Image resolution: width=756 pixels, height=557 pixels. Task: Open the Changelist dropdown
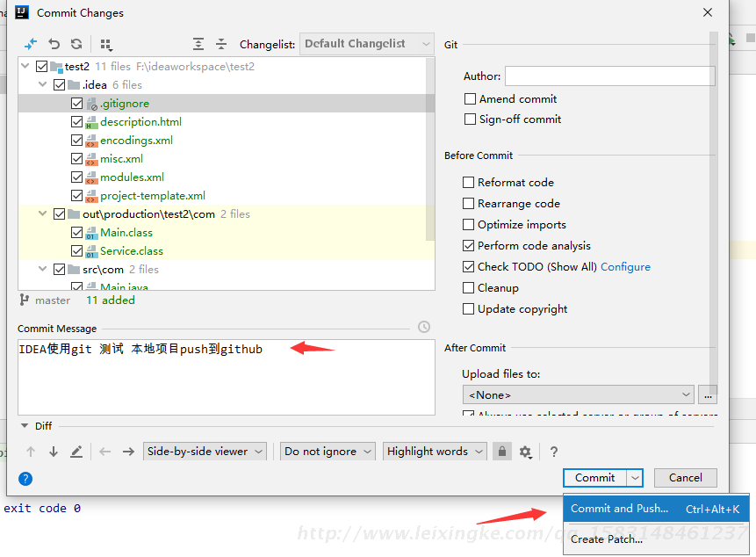pos(367,44)
